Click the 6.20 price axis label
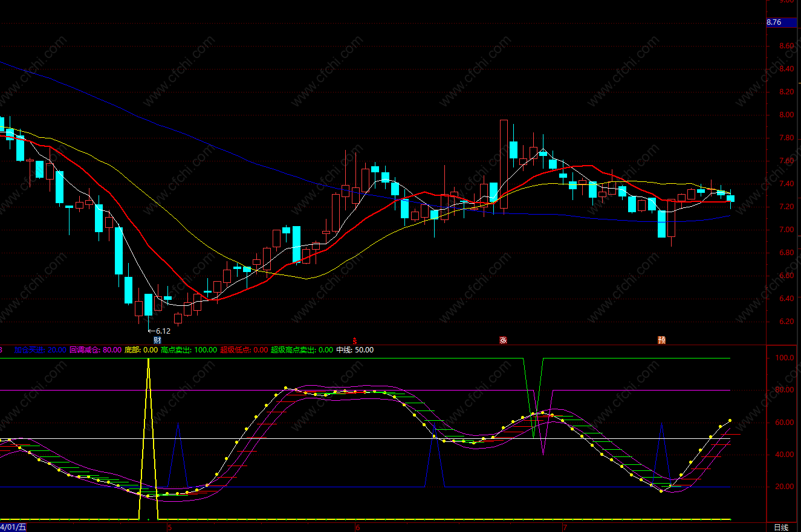The height and width of the screenshot is (532, 801). tap(786, 322)
